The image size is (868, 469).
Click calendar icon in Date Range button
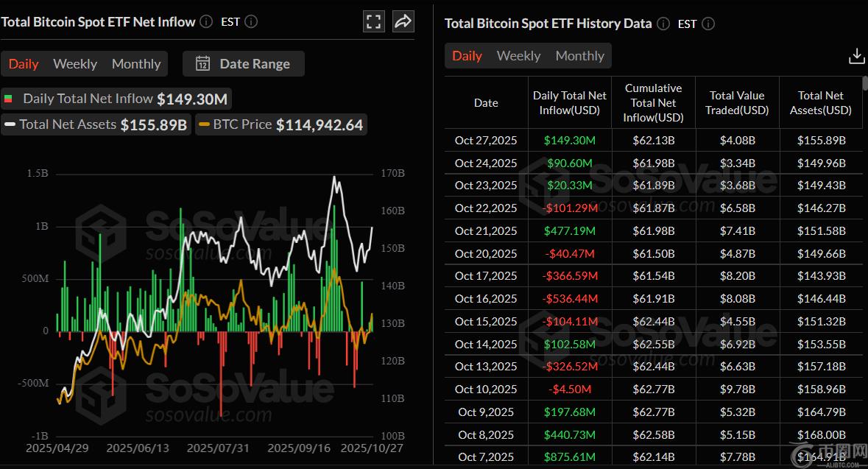coord(202,64)
